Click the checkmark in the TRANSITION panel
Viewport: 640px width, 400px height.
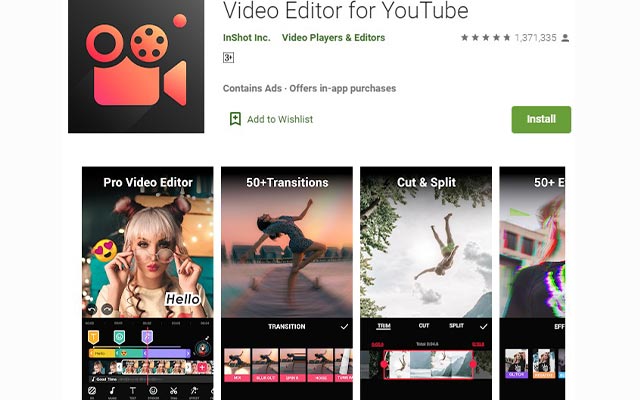[x=345, y=327]
